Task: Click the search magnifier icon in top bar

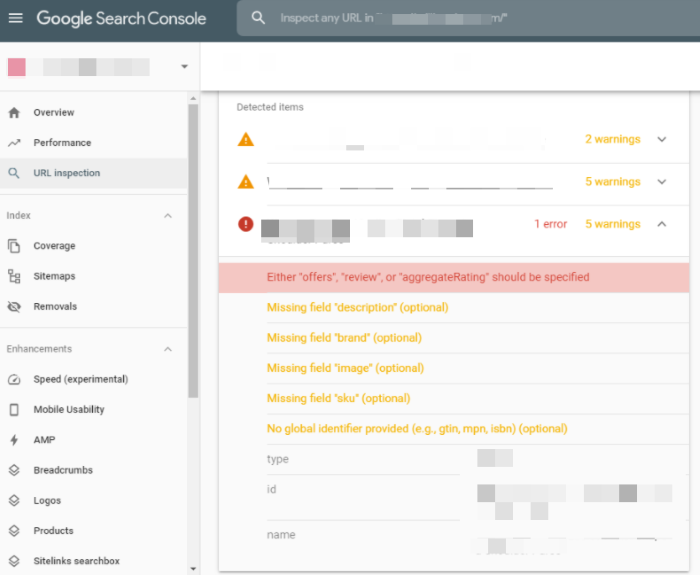Action: pos(258,18)
